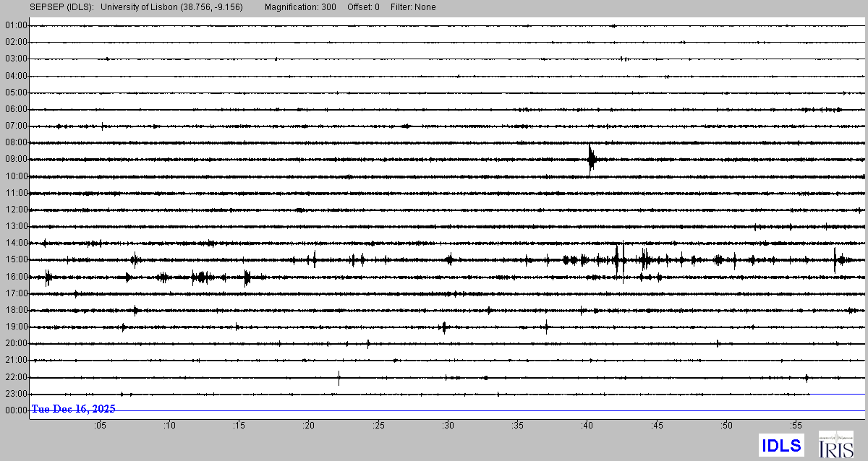The width and height of the screenshot is (868, 461).
Task: Click the large spike on the 09:00 trace
Action: click(x=591, y=159)
